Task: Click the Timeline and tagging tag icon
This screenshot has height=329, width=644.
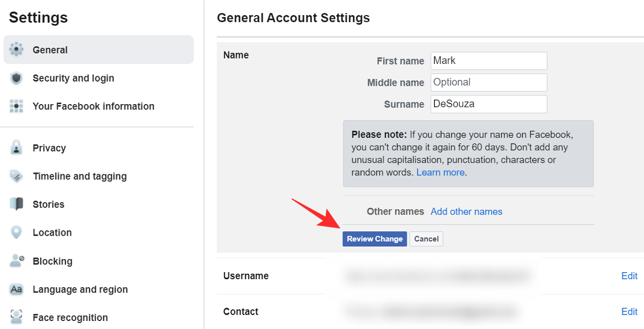Action: 17,176
